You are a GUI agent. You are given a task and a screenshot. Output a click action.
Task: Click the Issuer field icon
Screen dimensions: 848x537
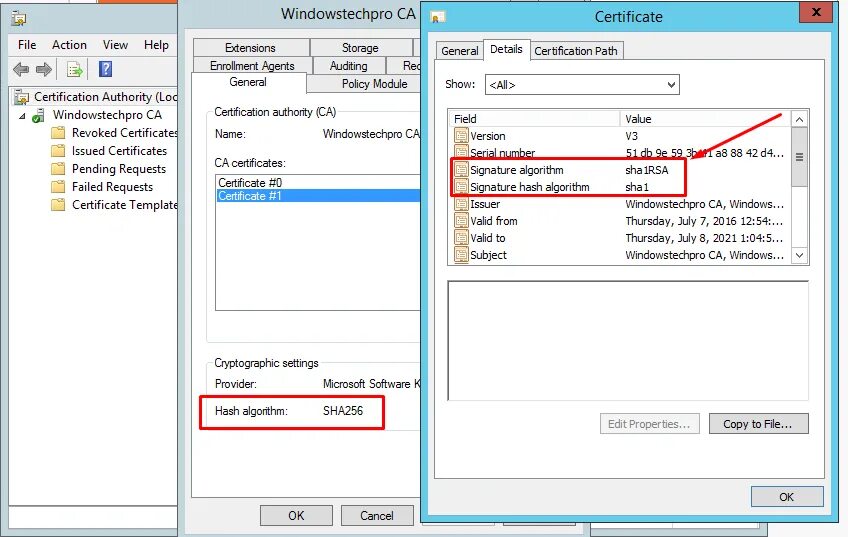pos(461,204)
